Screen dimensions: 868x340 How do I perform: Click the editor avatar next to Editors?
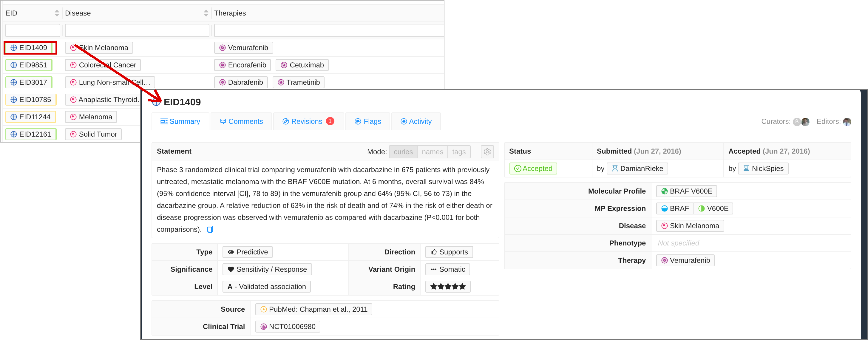coord(847,122)
